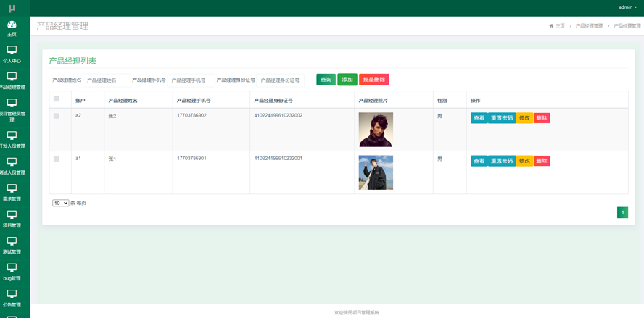
Task: Click the green 添加 button
Action: (347, 80)
